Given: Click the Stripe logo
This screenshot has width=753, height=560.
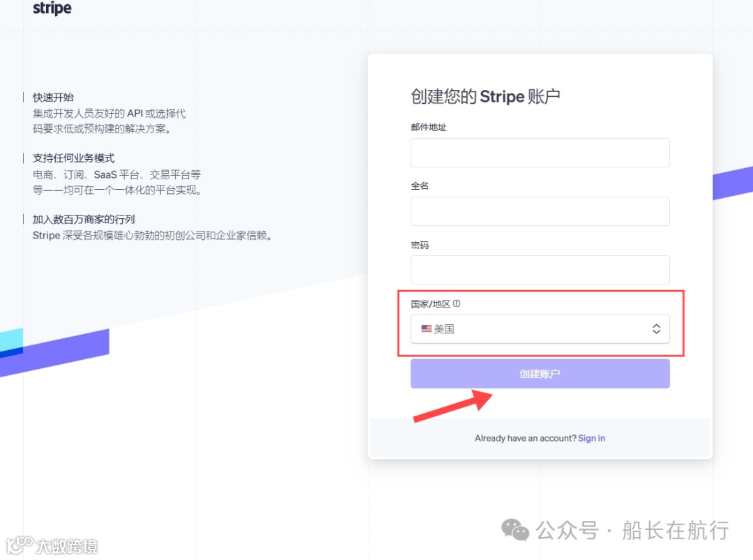Looking at the screenshot, I should point(52,8).
